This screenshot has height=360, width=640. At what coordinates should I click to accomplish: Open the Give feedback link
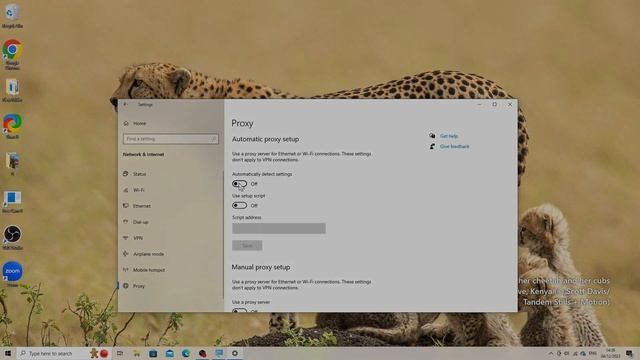(455, 147)
